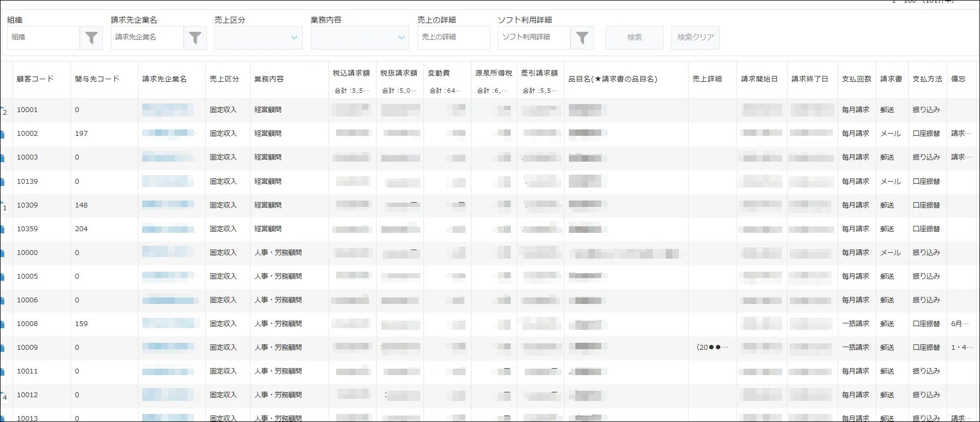Select 口座振替 in row 10139

point(926,182)
